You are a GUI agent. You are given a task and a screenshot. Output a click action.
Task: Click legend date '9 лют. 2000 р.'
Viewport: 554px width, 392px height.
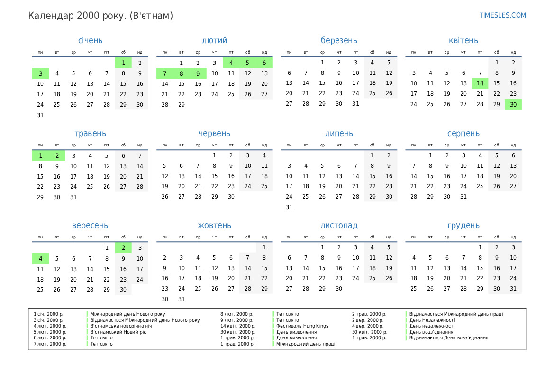237,320
